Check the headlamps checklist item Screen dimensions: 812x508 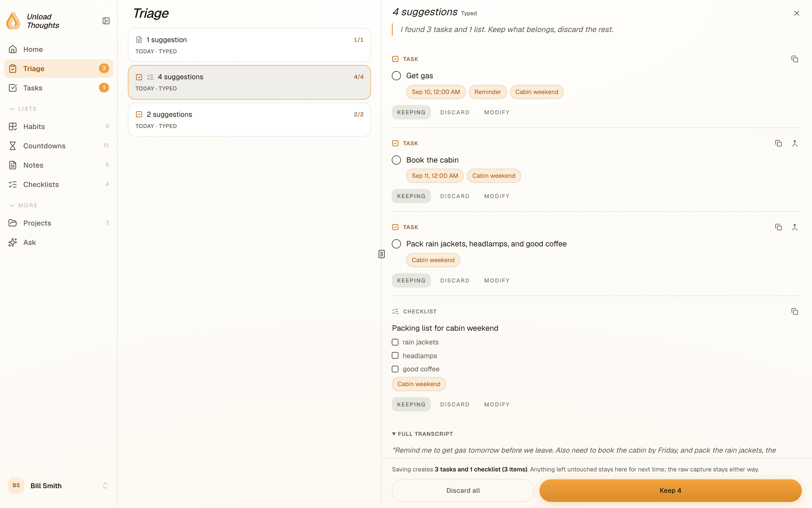(395, 355)
